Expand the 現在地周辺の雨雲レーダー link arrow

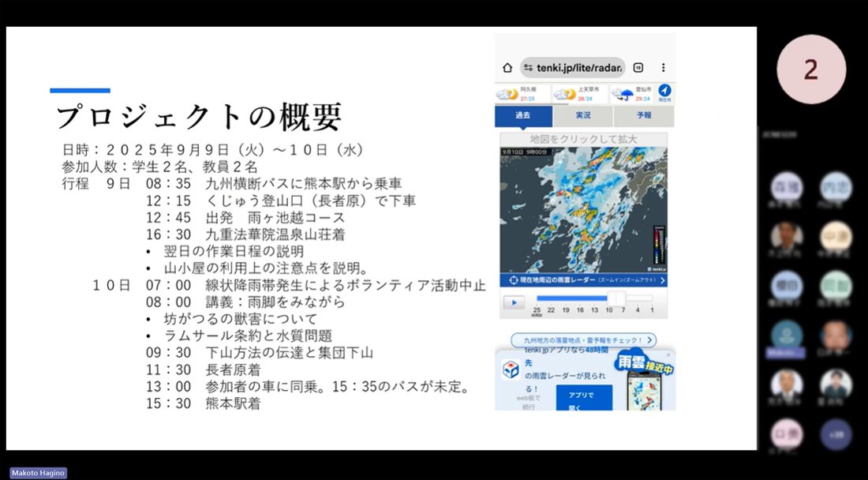(662, 280)
